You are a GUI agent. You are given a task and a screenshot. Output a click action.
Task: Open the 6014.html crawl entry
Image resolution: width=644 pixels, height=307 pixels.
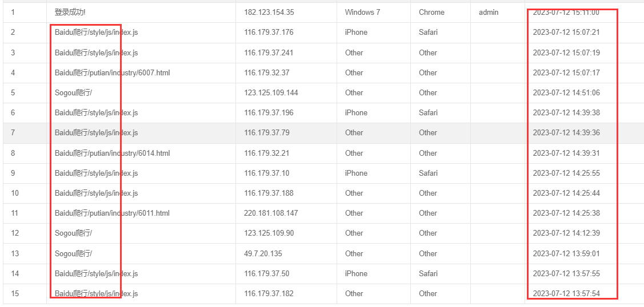[x=112, y=153]
